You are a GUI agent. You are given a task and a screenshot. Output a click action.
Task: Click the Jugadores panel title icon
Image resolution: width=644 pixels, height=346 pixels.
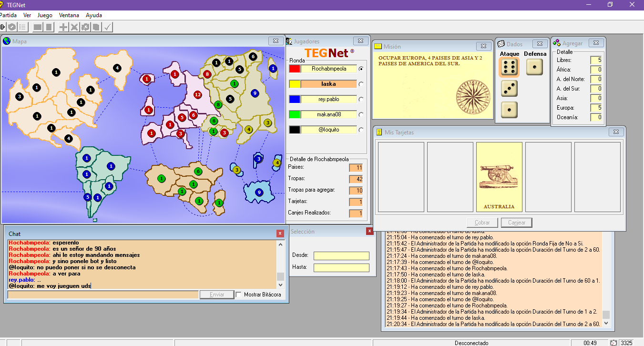(289, 41)
